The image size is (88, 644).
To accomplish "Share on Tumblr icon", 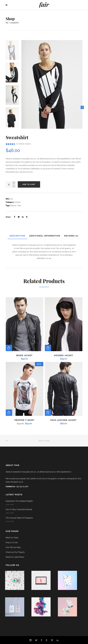I will [27, 217].
